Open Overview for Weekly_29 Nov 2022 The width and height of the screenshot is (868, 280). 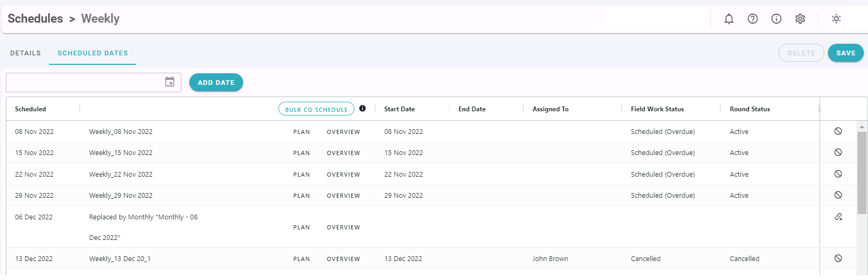pos(343,196)
